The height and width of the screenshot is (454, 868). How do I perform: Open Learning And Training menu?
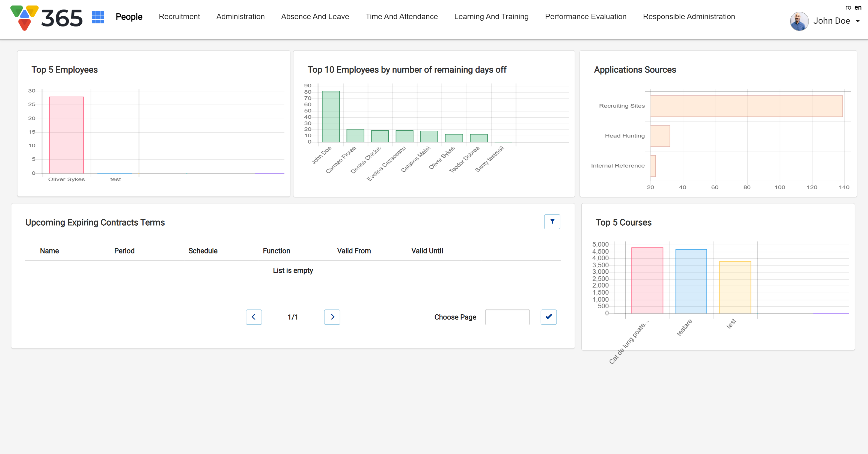(x=491, y=16)
